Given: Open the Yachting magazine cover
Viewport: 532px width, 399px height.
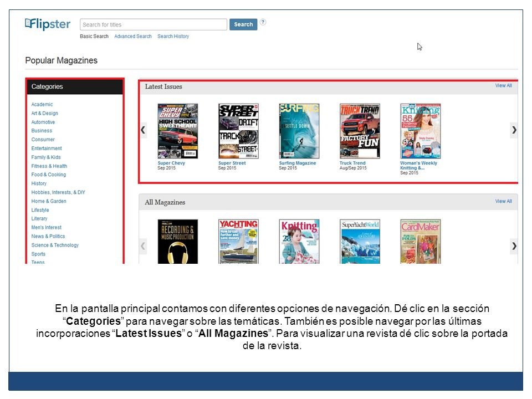Looking at the screenshot, I should [238, 242].
